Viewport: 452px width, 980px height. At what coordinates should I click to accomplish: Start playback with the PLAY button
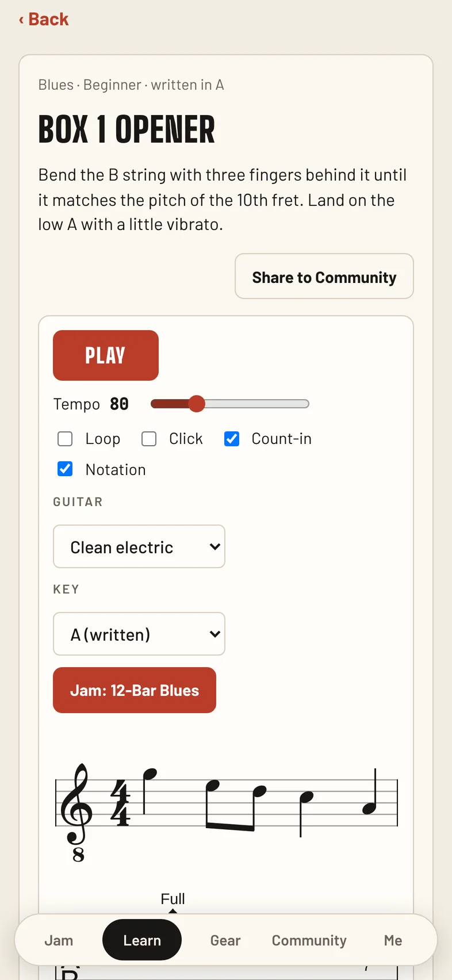click(x=106, y=355)
